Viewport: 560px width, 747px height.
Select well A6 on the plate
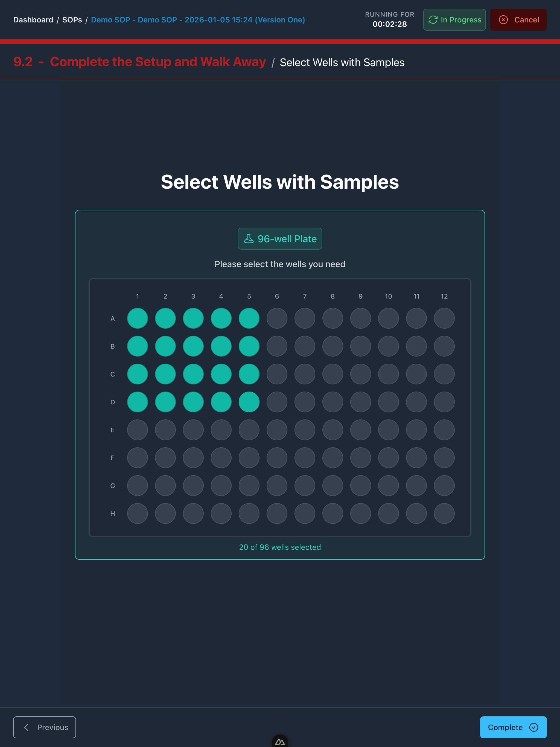[x=277, y=318]
